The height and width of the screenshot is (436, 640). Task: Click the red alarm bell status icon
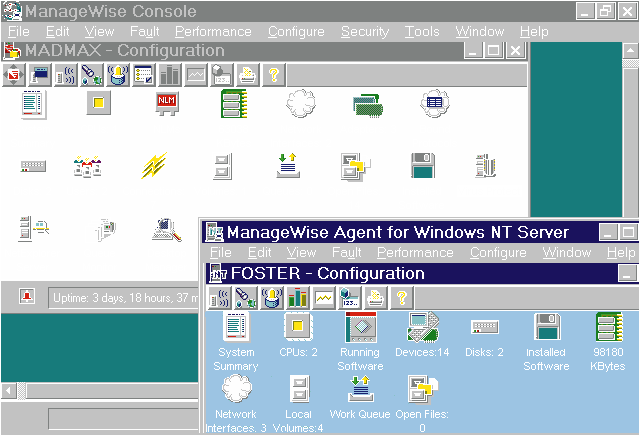(27, 296)
